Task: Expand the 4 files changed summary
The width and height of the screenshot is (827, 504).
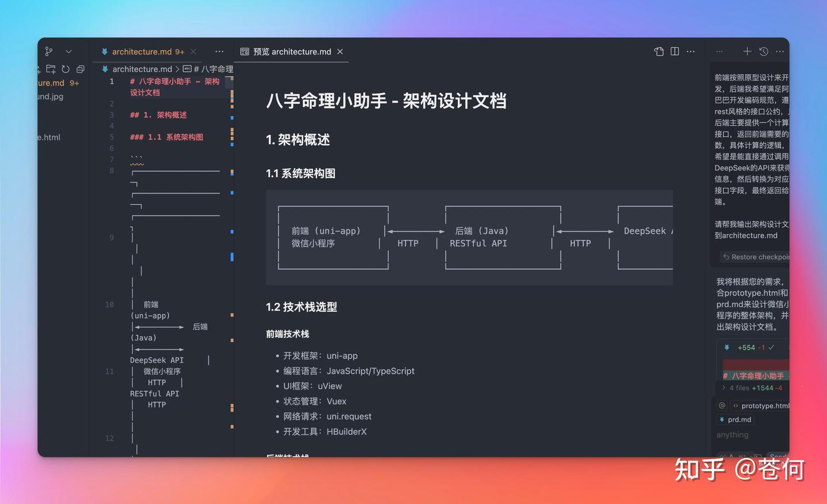Action: tap(724, 388)
